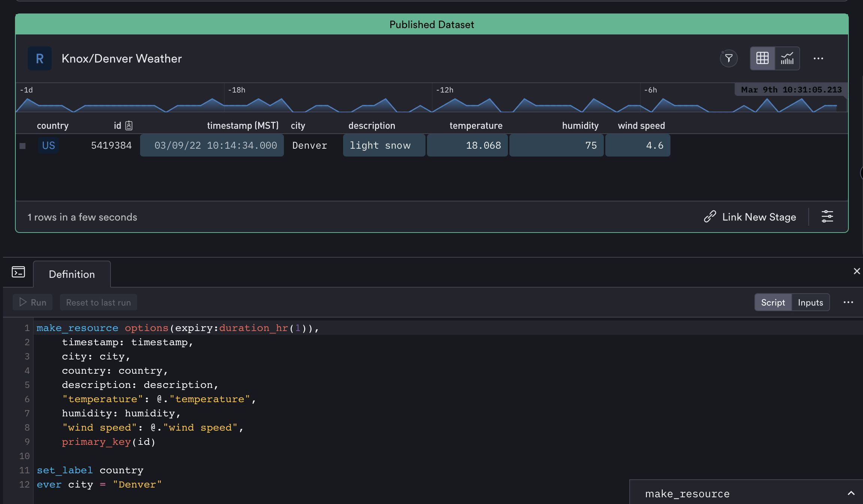Click the id value 5419384

point(111,145)
